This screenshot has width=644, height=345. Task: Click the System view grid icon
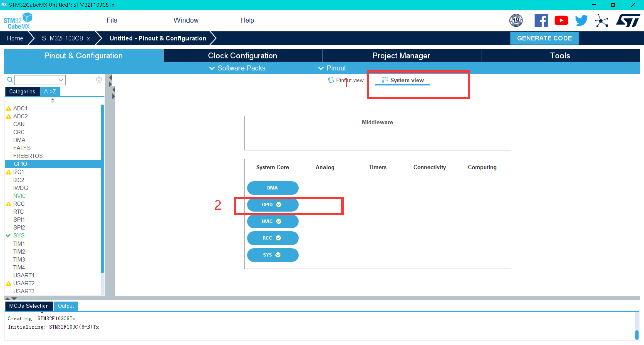click(385, 80)
